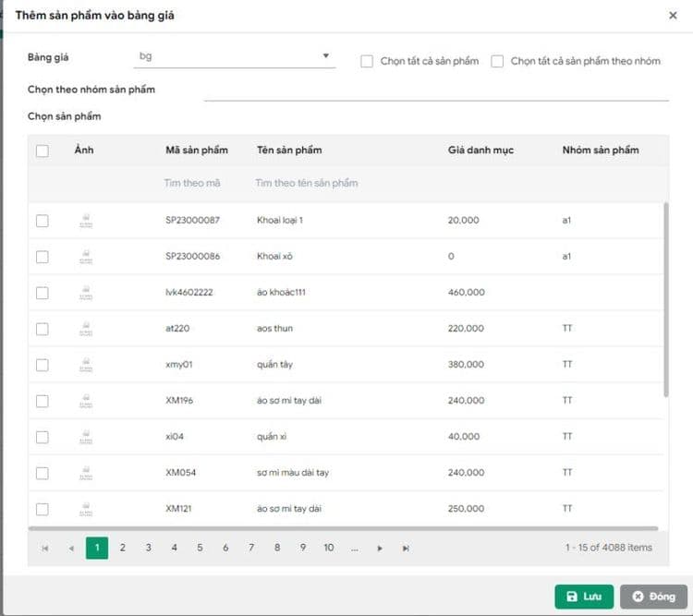Image resolution: width=693 pixels, height=616 pixels.
Task: Go to next page arrow
Action: (380, 548)
